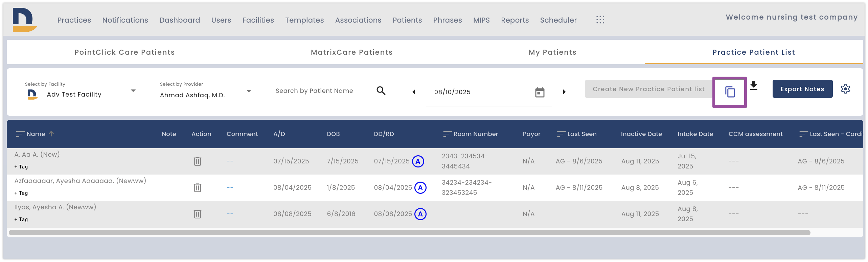
Task: Click horizontal table scrollbar
Action: coord(409,233)
